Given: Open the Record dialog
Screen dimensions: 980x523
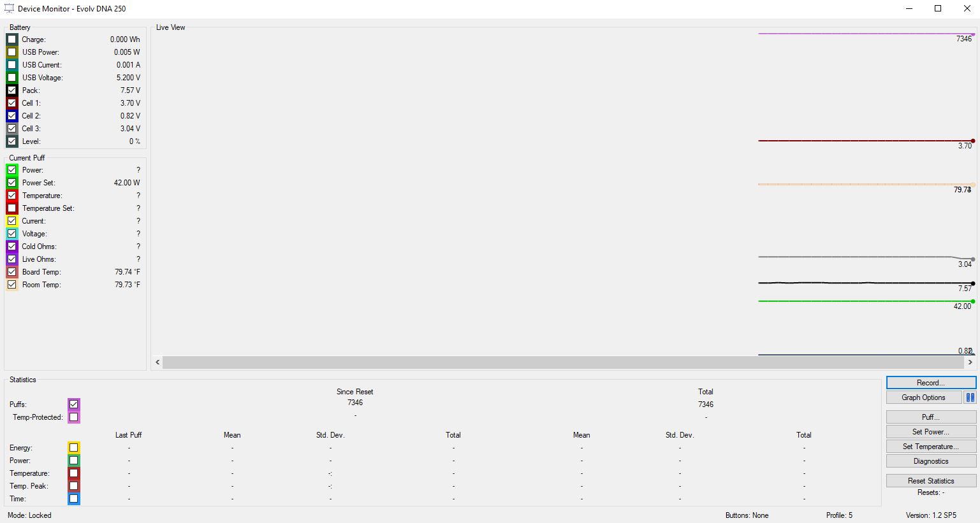Looking at the screenshot, I should click(931, 383).
